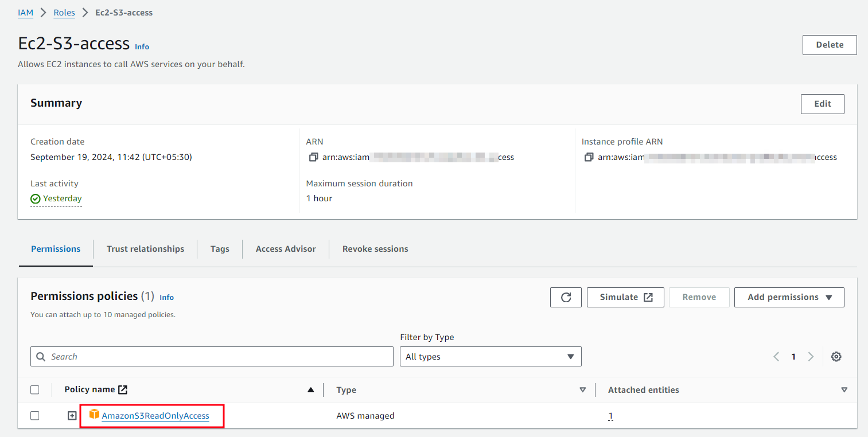Open the Add permissions dropdown
Screen dimensions: 868x437
click(789, 297)
